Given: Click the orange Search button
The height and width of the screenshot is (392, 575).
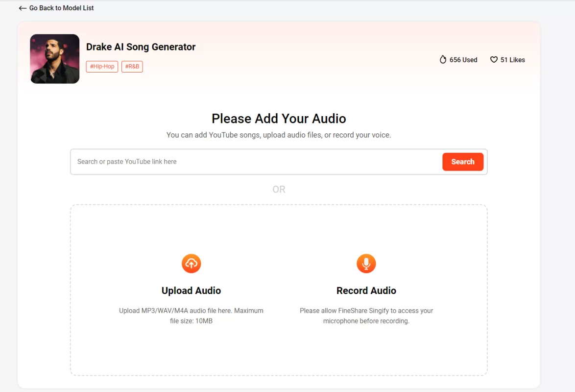Looking at the screenshot, I should 463,162.
